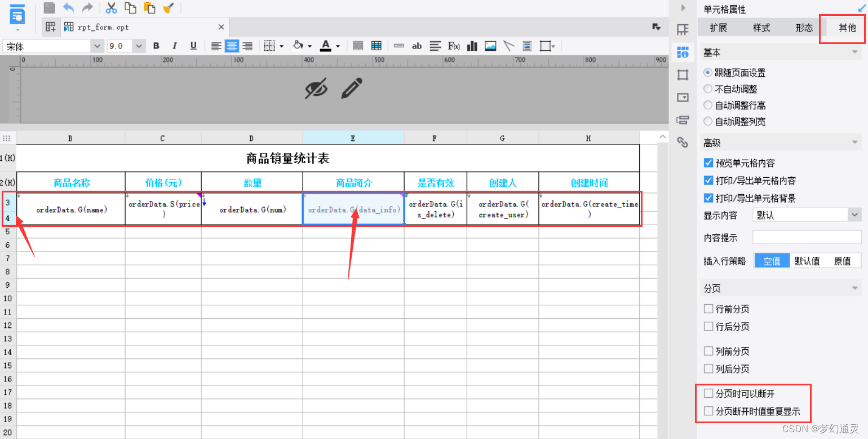Click the save icon in the toolbar
Image resolution: width=868 pixels, height=439 pixels.
click(x=50, y=7)
